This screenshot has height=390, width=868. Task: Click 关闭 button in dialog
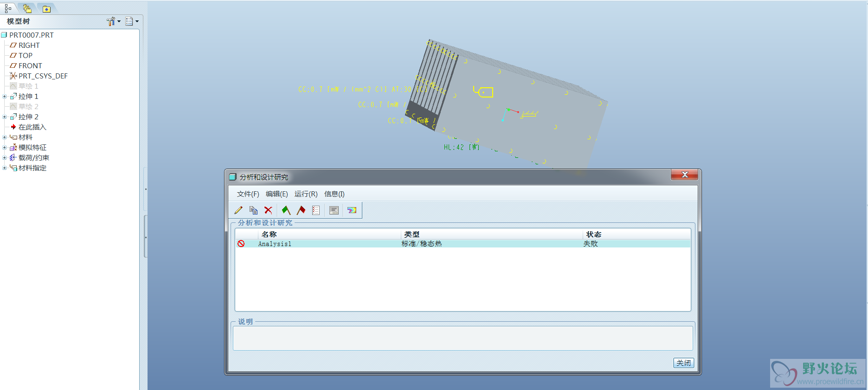683,363
